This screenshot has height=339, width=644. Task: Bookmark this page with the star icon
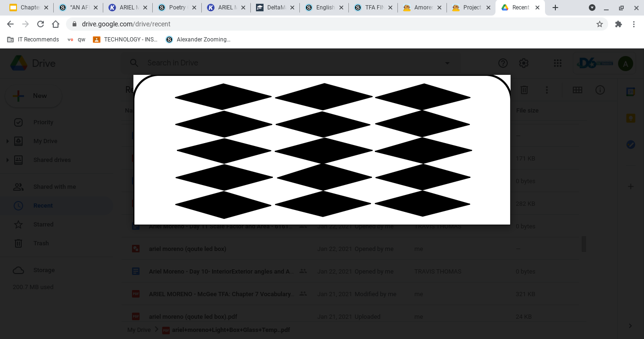[x=599, y=24]
